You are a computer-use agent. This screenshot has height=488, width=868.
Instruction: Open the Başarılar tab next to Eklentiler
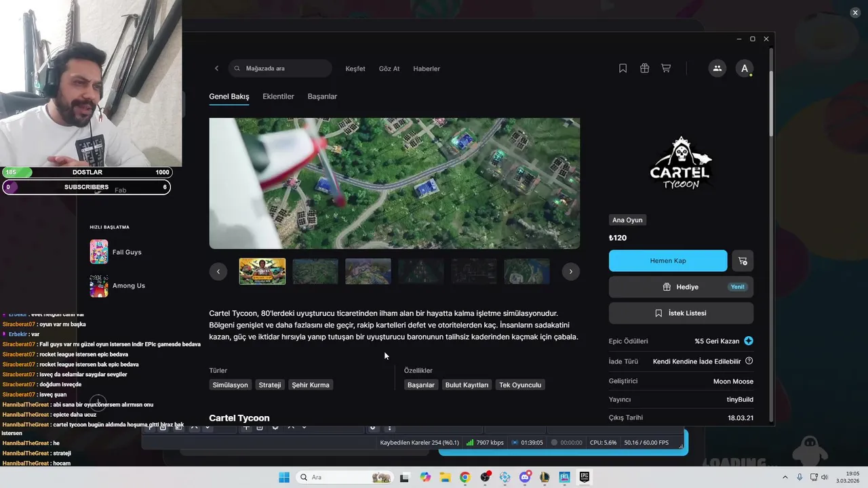322,96
